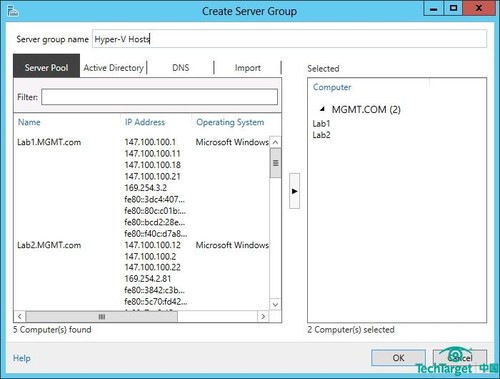Open the Import tab

coord(248,68)
